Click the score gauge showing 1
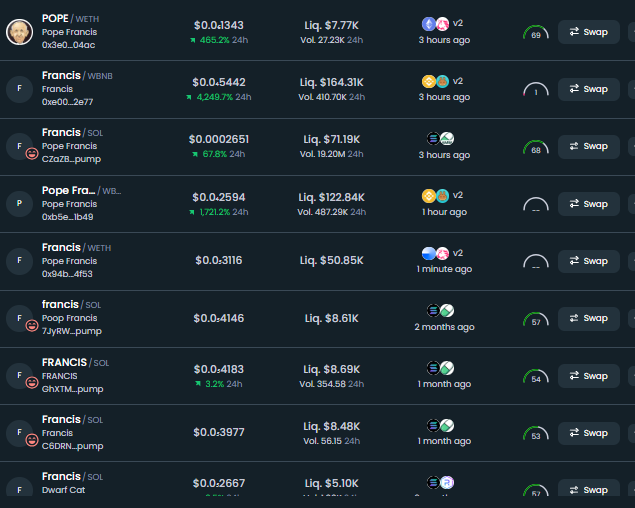 (x=536, y=90)
